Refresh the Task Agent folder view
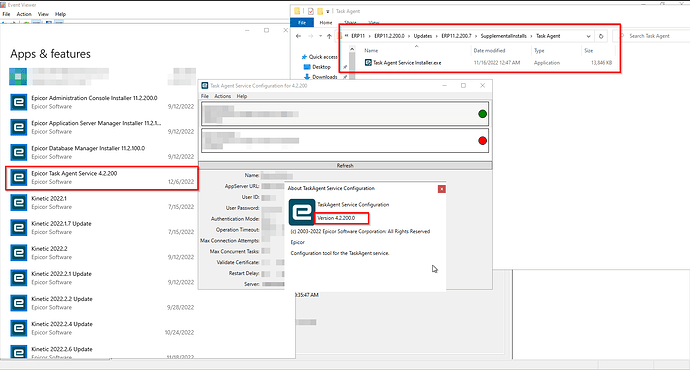Viewport: 690px width, 370px height. [601, 36]
